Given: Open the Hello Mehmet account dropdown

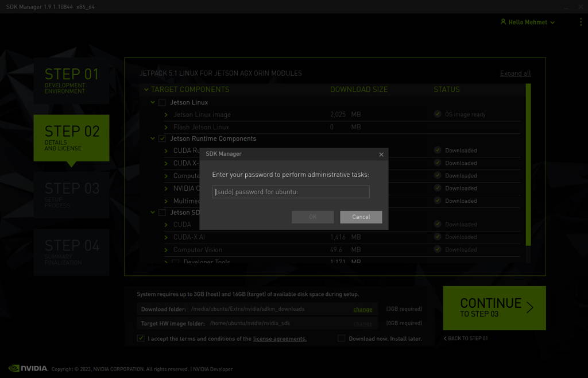Looking at the screenshot, I should point(528,22).
